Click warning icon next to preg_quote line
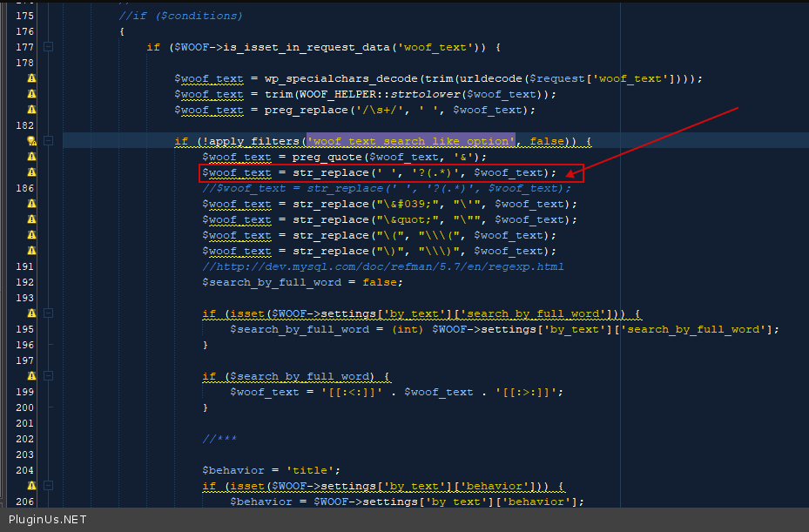This screenshot has width=809, height=532. pos(32,157)
